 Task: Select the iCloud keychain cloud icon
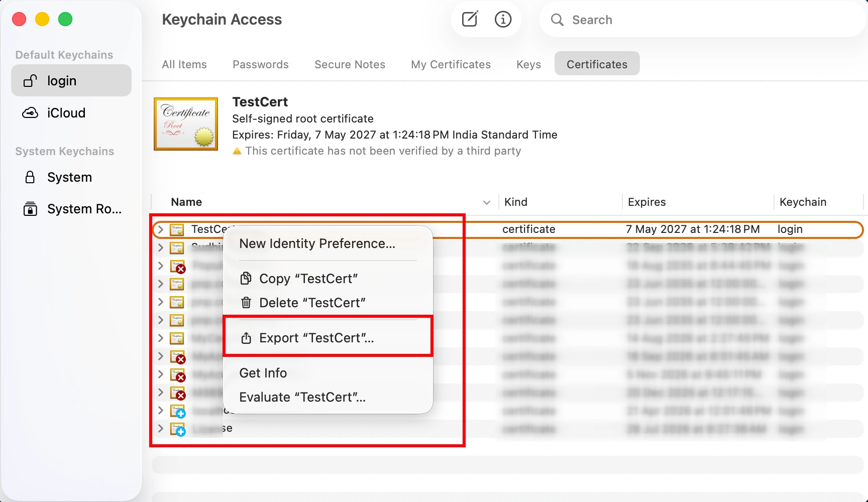(x=30, y=113)
